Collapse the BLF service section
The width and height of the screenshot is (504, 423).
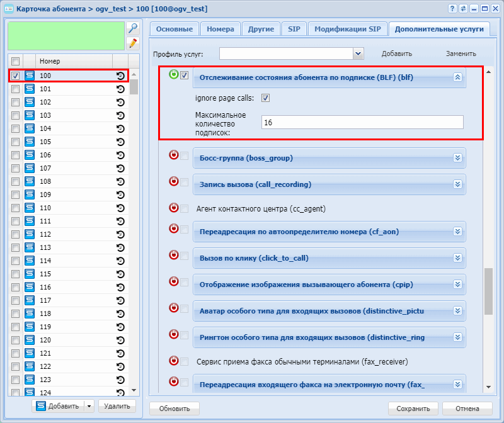coord(457,77)
